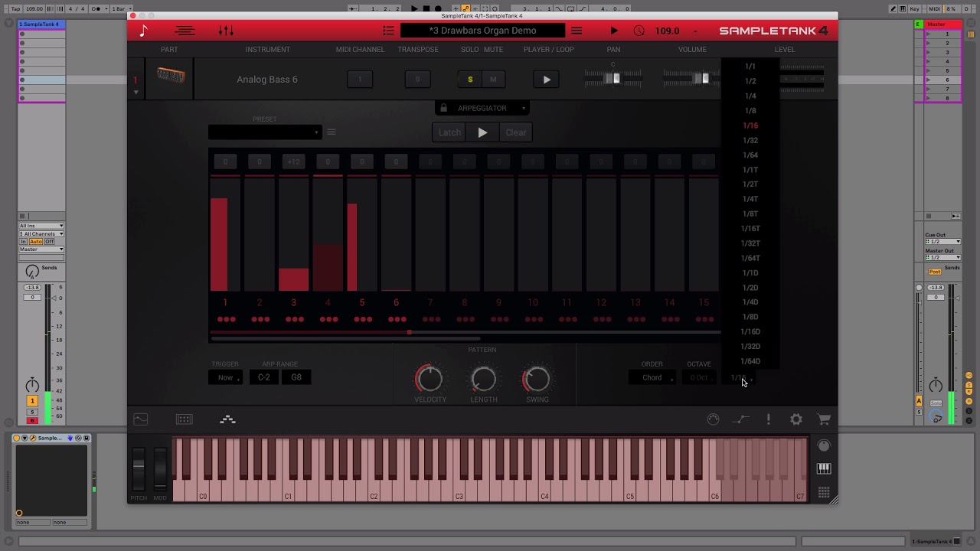The height and width of the screenshot is (551, 980).
Task: Click the mod wheel
Action: point(160,468)
